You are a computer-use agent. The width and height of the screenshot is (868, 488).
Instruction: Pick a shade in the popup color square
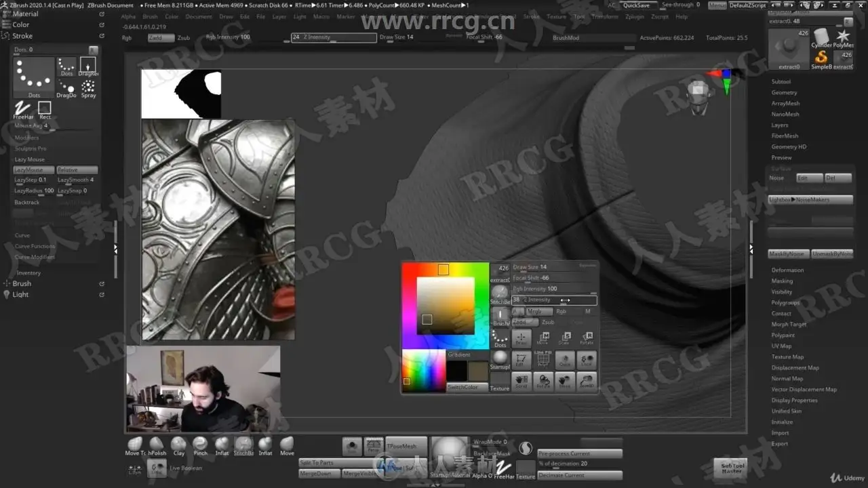(x=445, y=305)
